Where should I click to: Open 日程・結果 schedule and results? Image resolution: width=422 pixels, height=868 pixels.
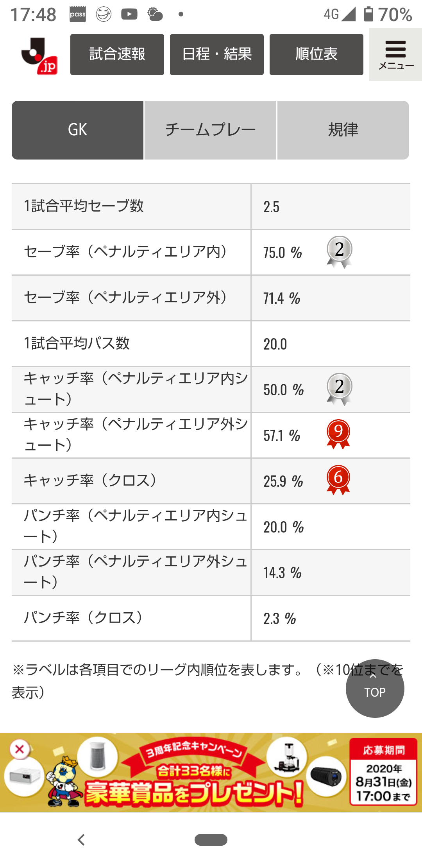pyautogui.click(x=217, y=54)
